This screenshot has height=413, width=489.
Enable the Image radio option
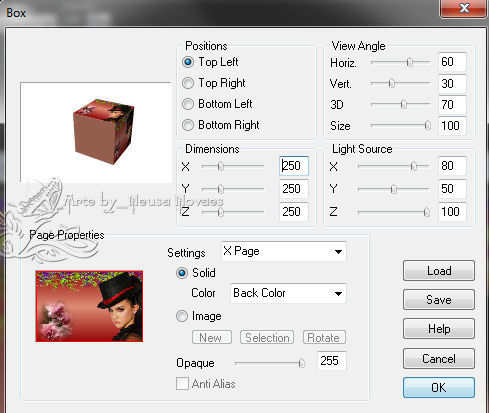(182, 316)
